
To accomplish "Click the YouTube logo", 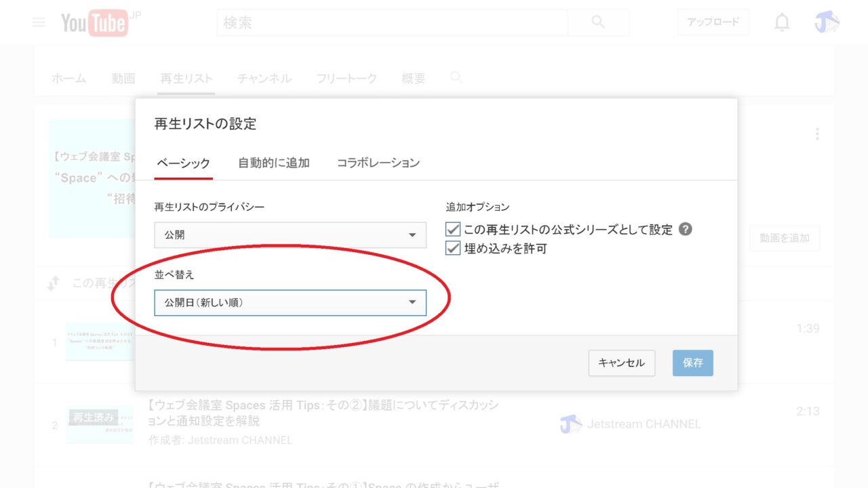I will coord(95,23).
